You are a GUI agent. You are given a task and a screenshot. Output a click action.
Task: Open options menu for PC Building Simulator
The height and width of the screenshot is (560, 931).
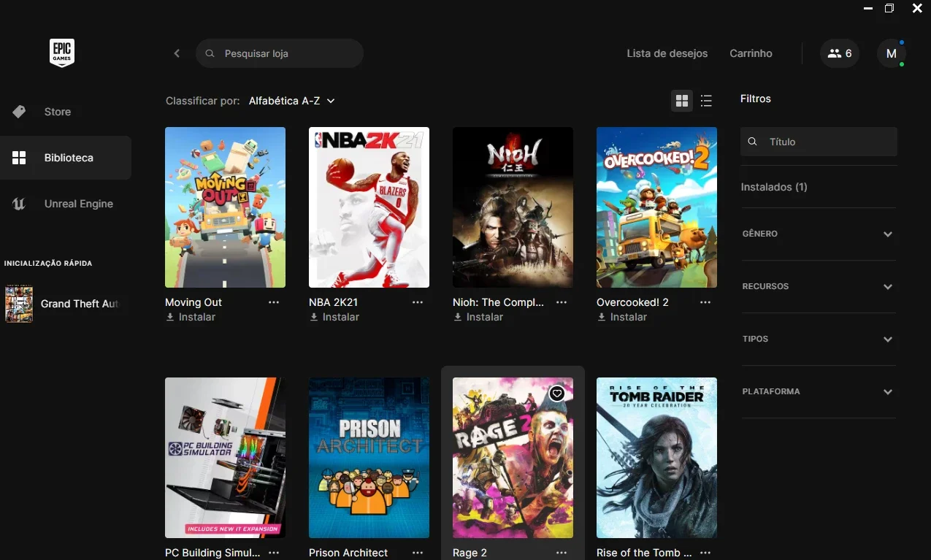tap(274, 553)
